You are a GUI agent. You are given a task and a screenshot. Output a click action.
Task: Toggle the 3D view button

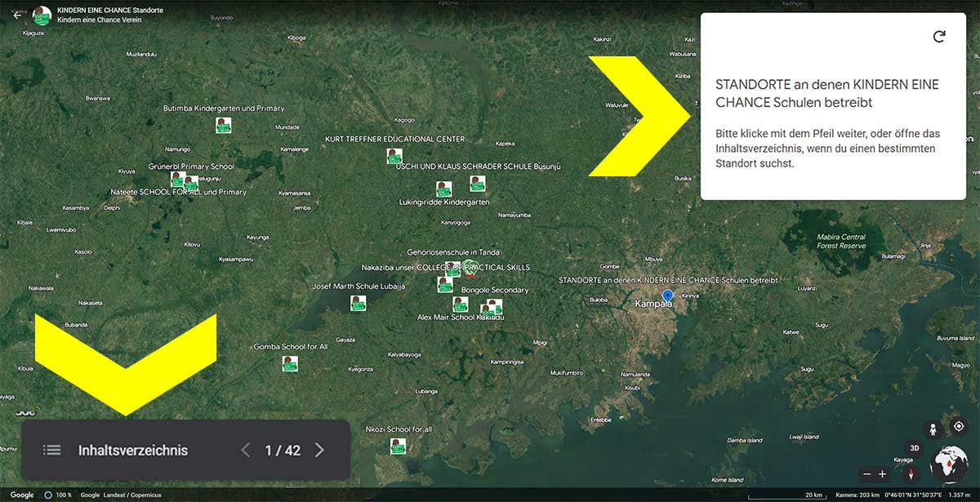tap(915, 448)
